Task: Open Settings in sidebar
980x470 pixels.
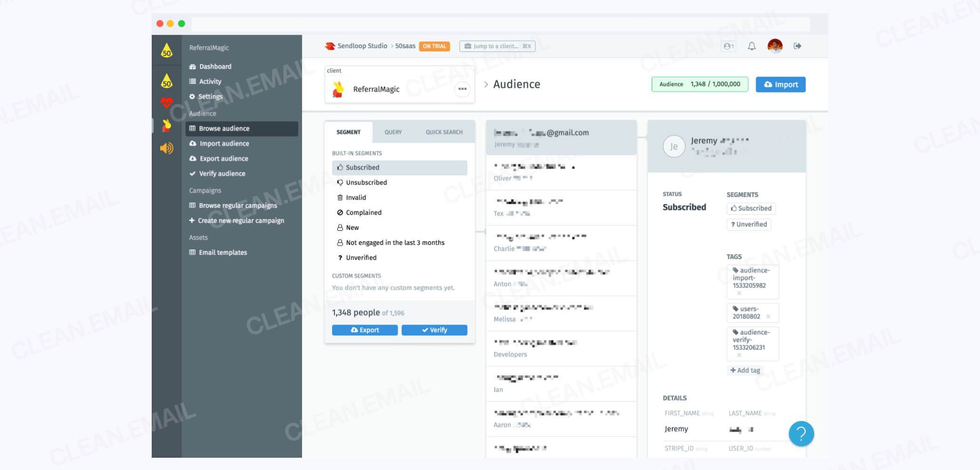Action: [206, 97]
